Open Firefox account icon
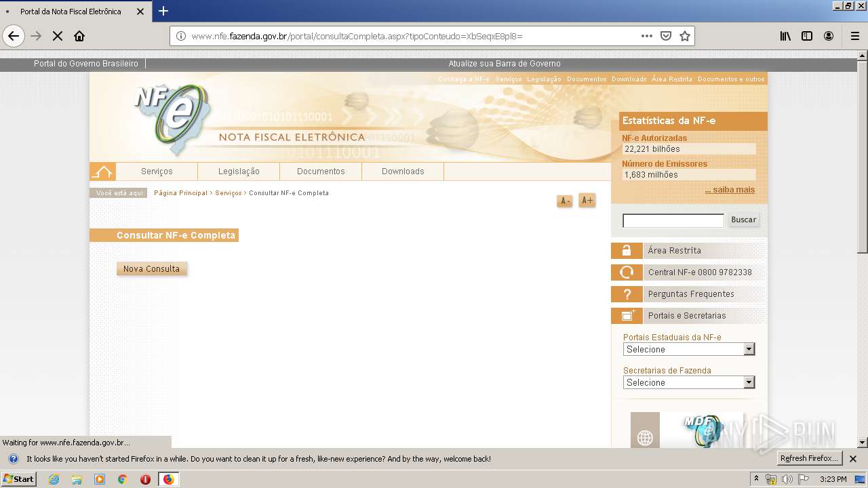Viewport: 868px width, 488px height. point(829,36)
